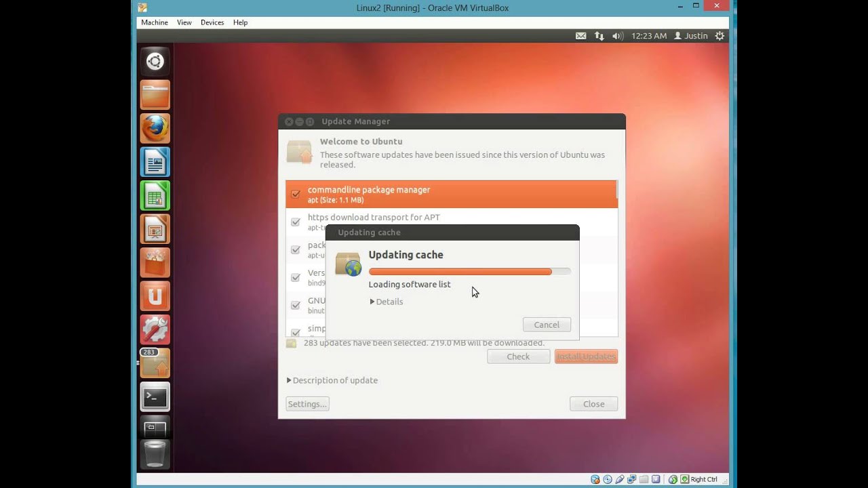Cancel the Updating cache operation

click(x=547, y=325)
